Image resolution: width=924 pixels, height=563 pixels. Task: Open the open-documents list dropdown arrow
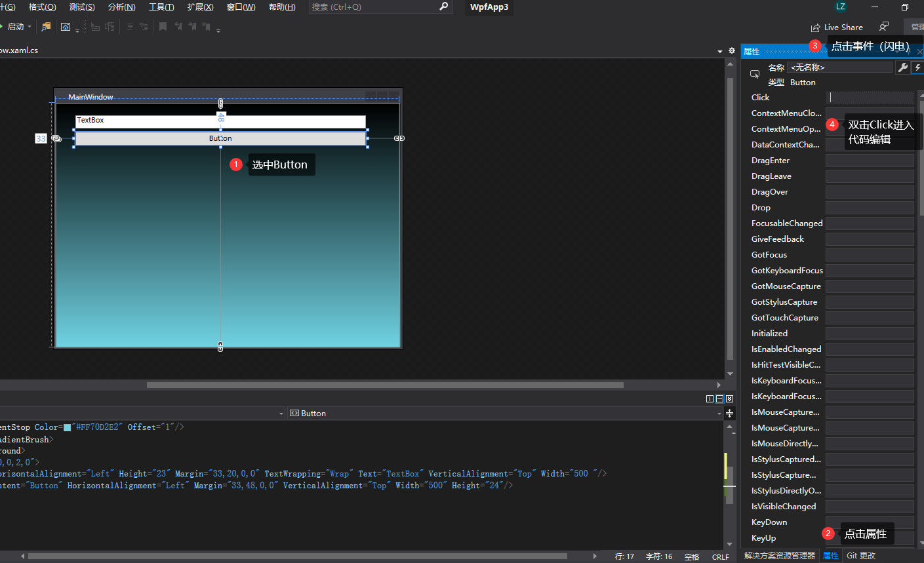720,51
